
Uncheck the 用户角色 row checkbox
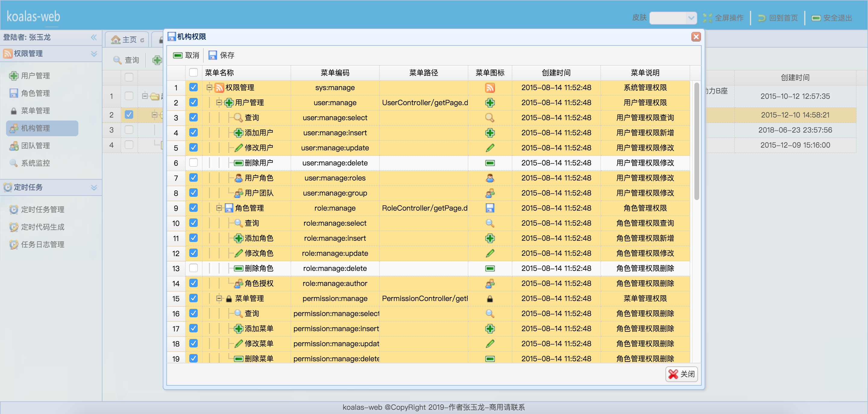pos(193,178)
